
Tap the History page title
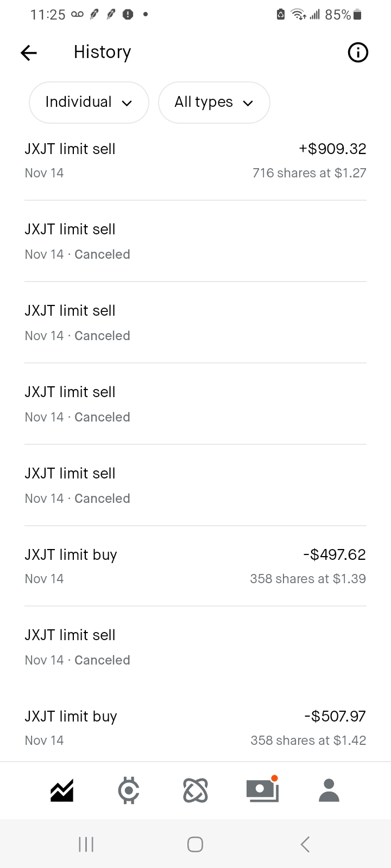point(103,52)
